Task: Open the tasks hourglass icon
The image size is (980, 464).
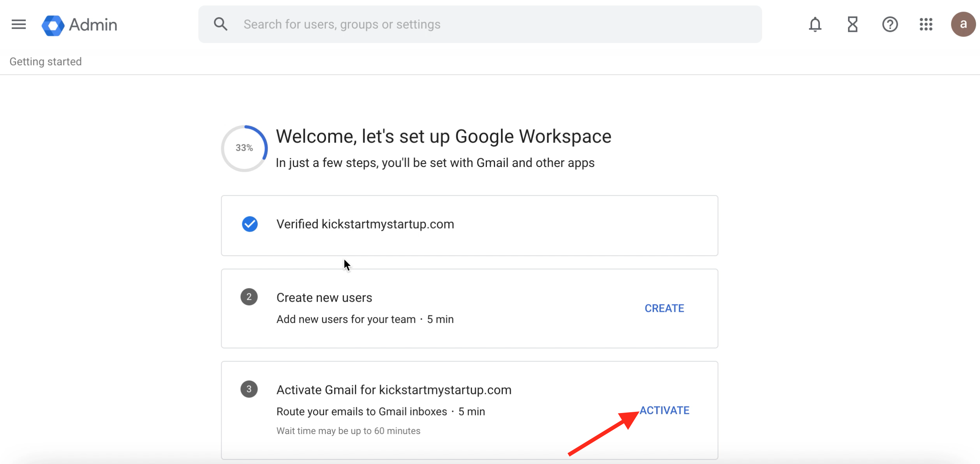Action: click(x=853, y=25)
